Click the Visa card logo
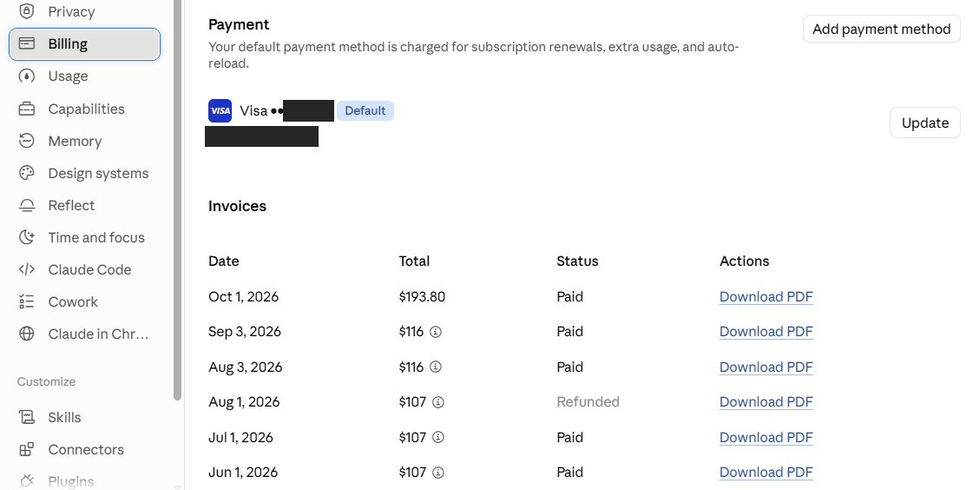This screenshot has width=980, height=490. (x=220, y=110)
